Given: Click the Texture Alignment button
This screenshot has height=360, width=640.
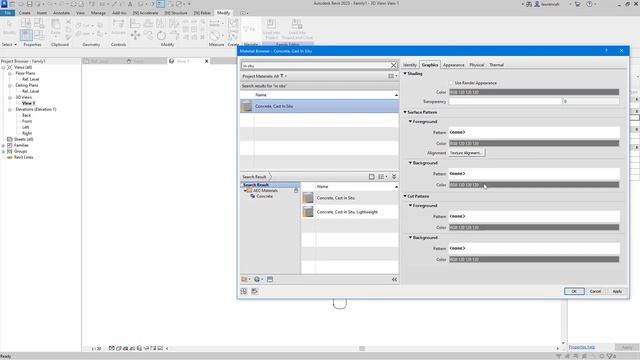Looking at the screenshot, I should 467,153.
